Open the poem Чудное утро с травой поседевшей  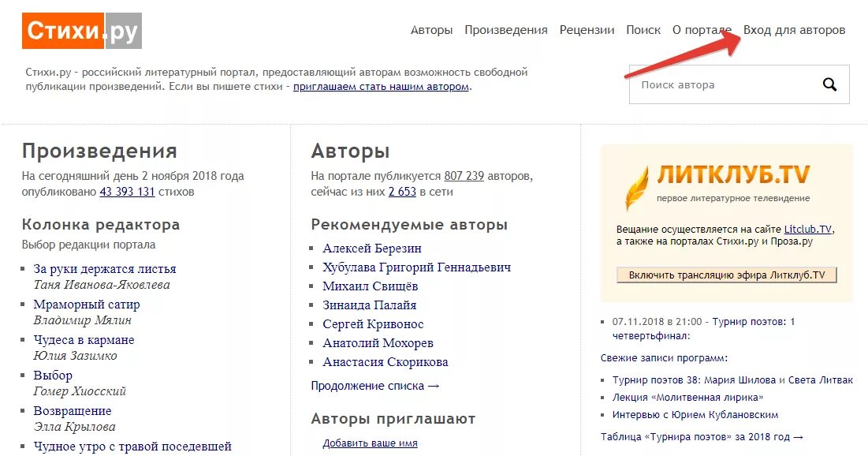point(132,446)
